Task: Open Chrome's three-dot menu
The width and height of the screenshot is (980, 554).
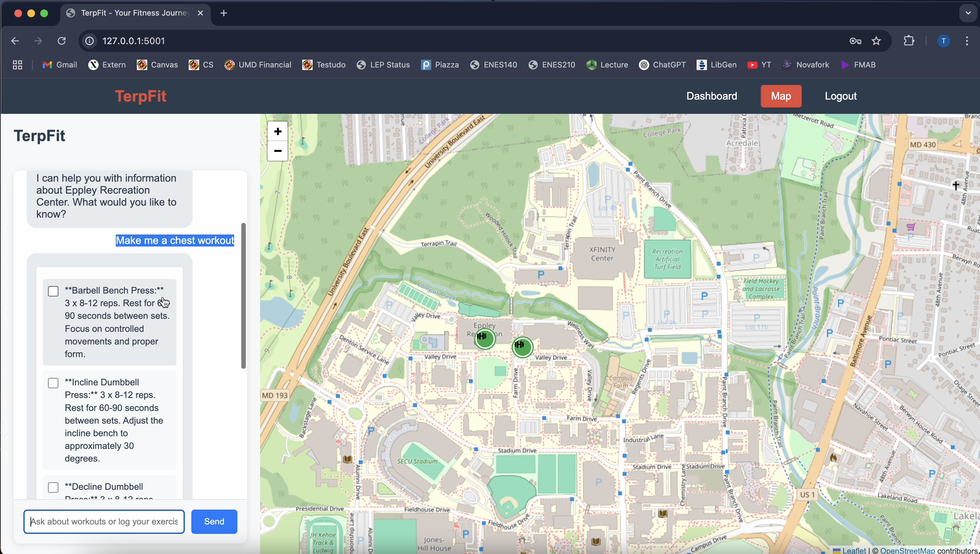Action: click(x=967, y=41)
